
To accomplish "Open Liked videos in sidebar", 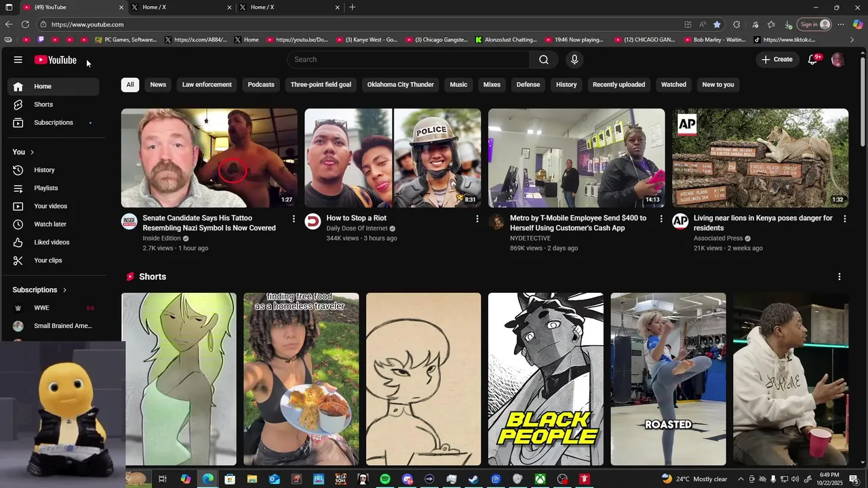I will pos(53,242).
